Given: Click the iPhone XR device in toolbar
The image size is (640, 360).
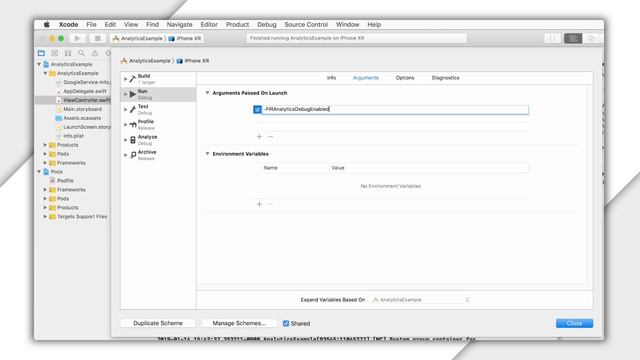Looking at the screenshot, I should pos(185,38).
